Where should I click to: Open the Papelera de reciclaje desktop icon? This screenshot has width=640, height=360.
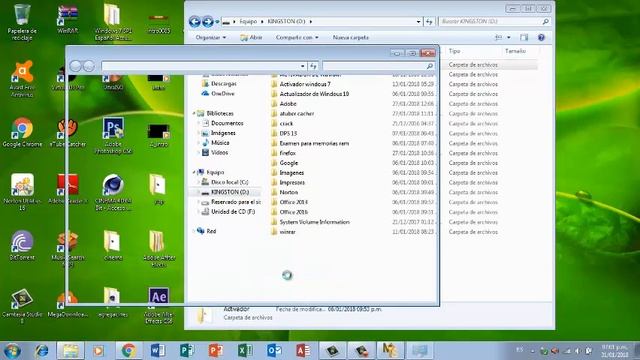(22, 21)
